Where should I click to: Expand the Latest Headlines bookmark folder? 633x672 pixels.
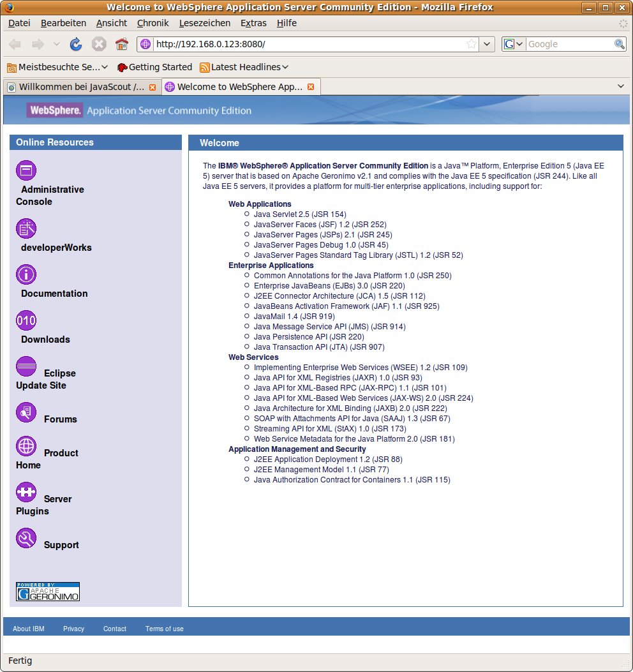pos(244,67)
